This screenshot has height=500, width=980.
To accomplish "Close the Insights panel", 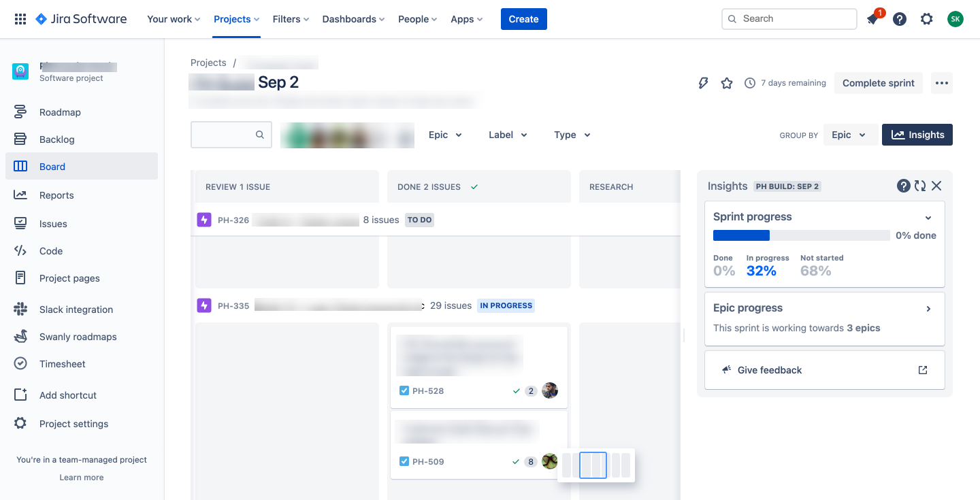I will (936, 186).
